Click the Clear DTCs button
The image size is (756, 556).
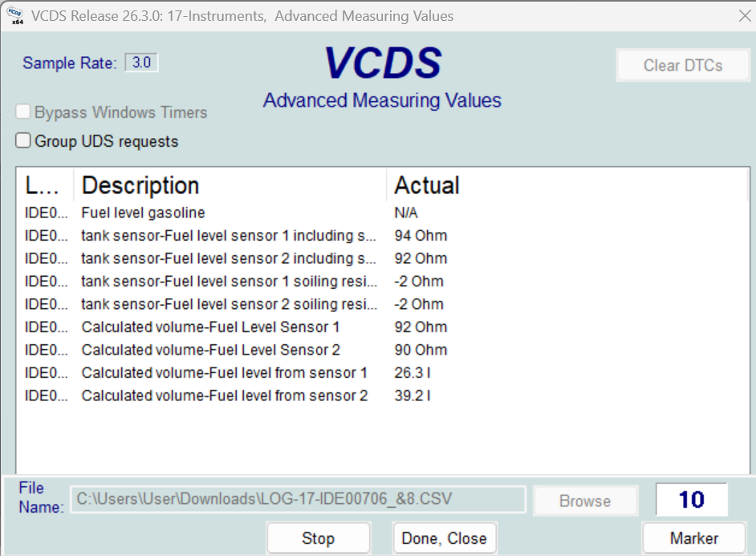pos(683,65)
